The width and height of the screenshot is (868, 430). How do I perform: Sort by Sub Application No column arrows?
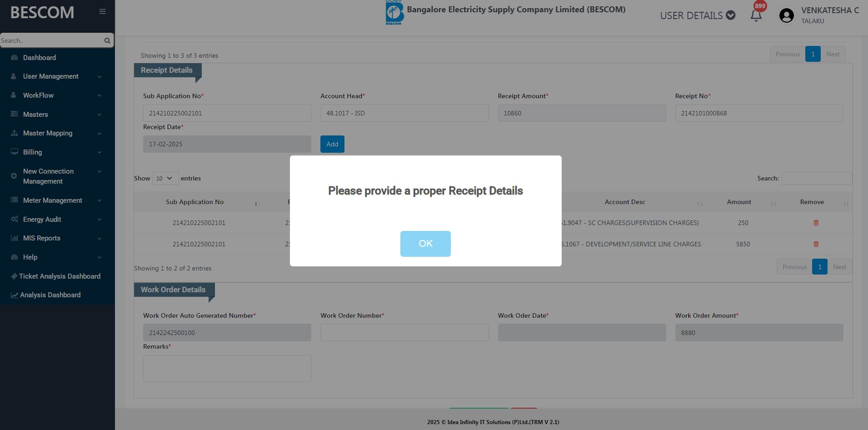tap(257, 204)
